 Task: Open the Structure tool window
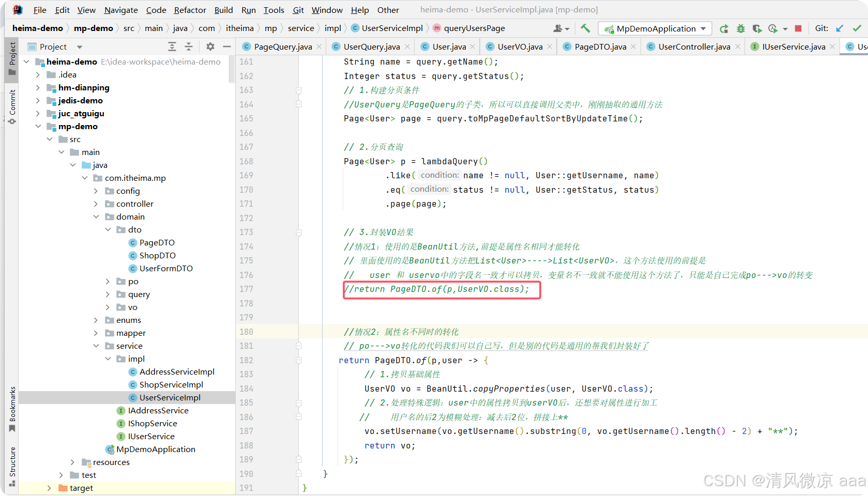tap(12, 467)
